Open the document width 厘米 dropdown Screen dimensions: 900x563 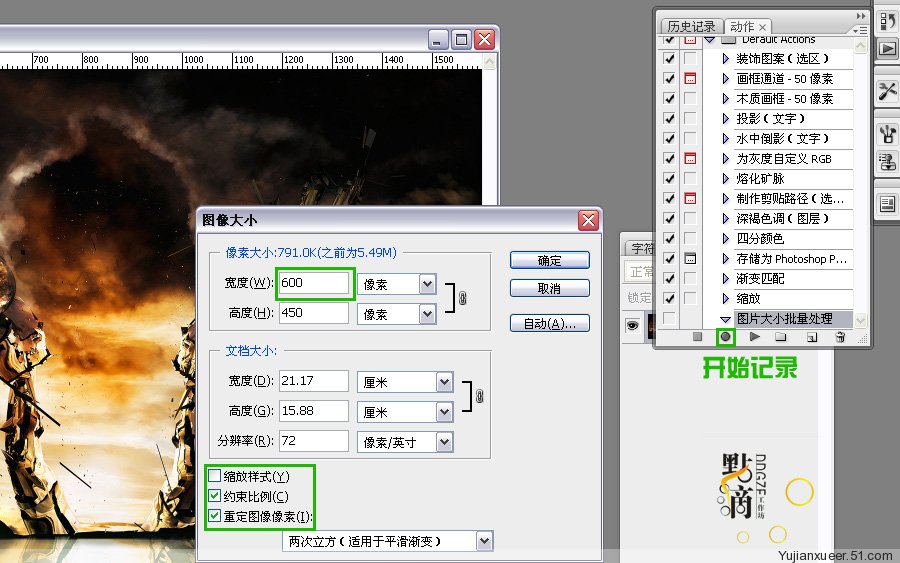coord(444,382)
